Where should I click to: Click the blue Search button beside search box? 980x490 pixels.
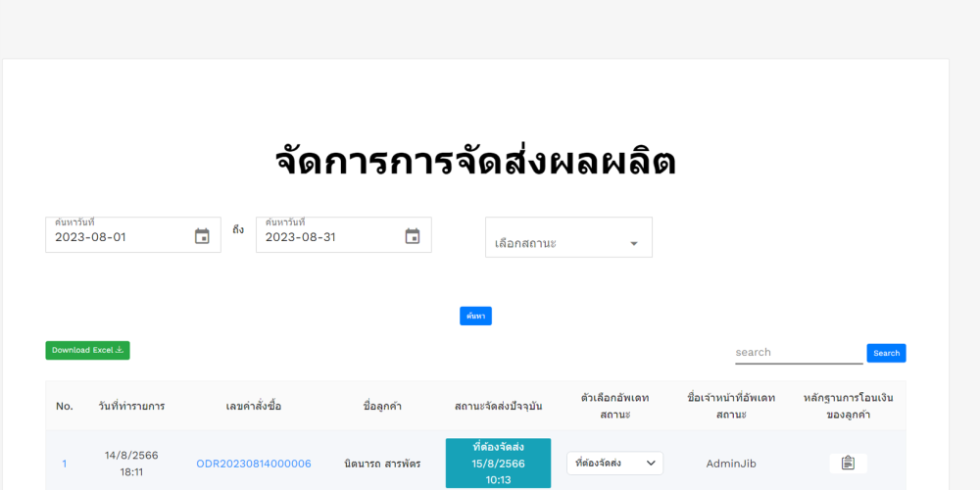click(x=886, y=353)
